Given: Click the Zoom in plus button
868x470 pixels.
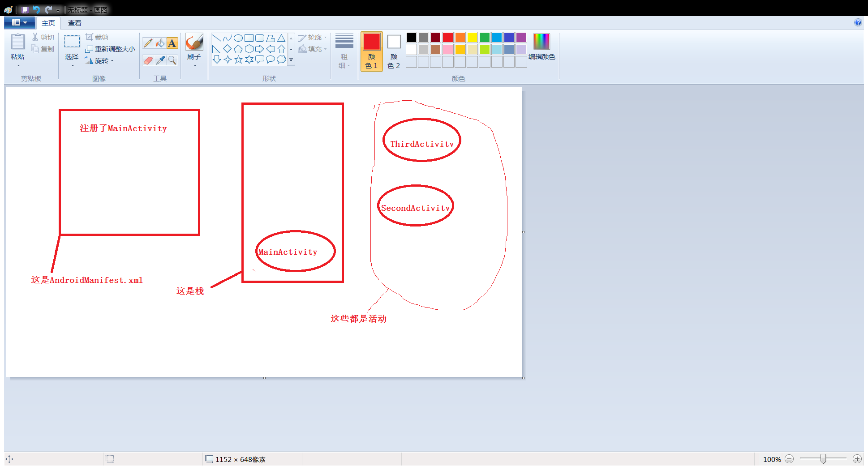Looking at the screenshot, I should [x=857, y=459].
